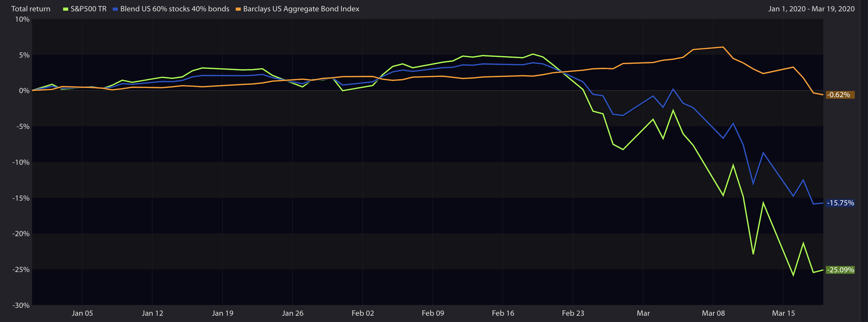Click the 0% label on y-axis
The image size is (868, 322).
coord(24,91)
